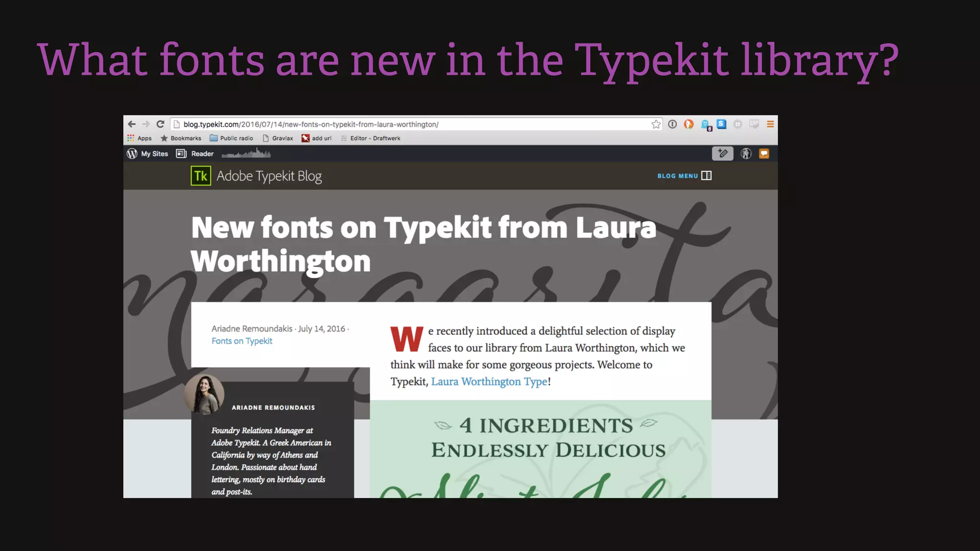Click the page document icon beside URL
Image resolution: width=980 pixels, height=551 pixels.
point(177,124)
